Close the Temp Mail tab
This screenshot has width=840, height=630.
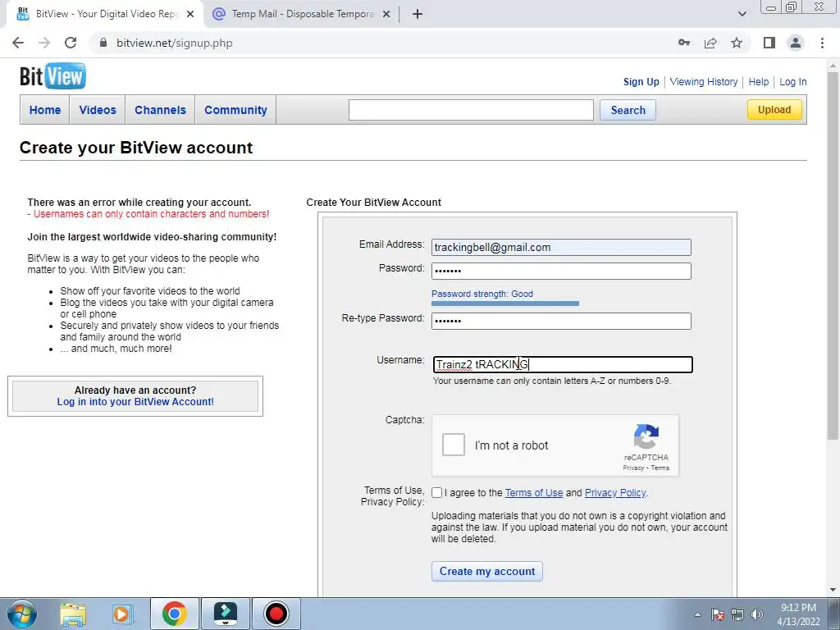tap(386, 14)
